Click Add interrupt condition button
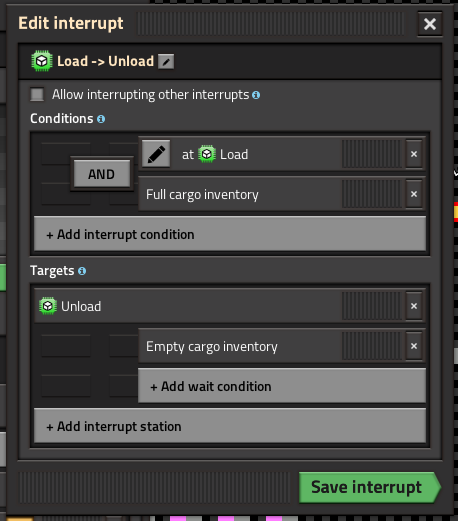The image size is (458, 521). tap(230, 234)
